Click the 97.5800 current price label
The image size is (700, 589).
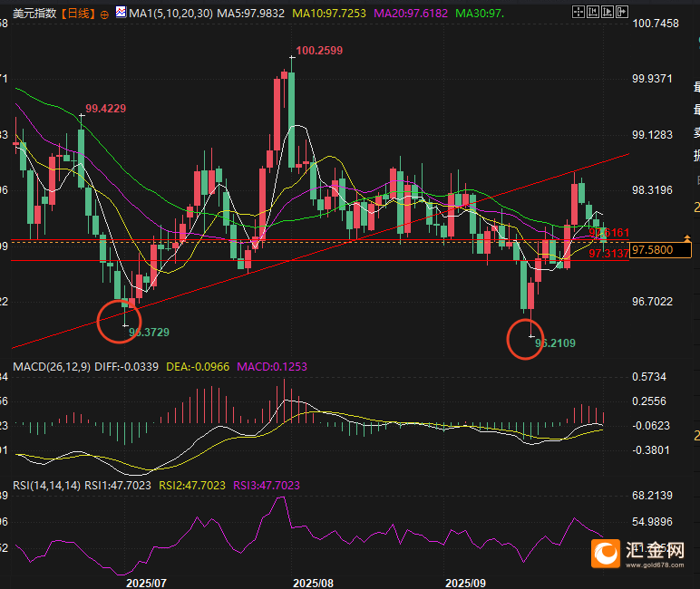point(653,249)
